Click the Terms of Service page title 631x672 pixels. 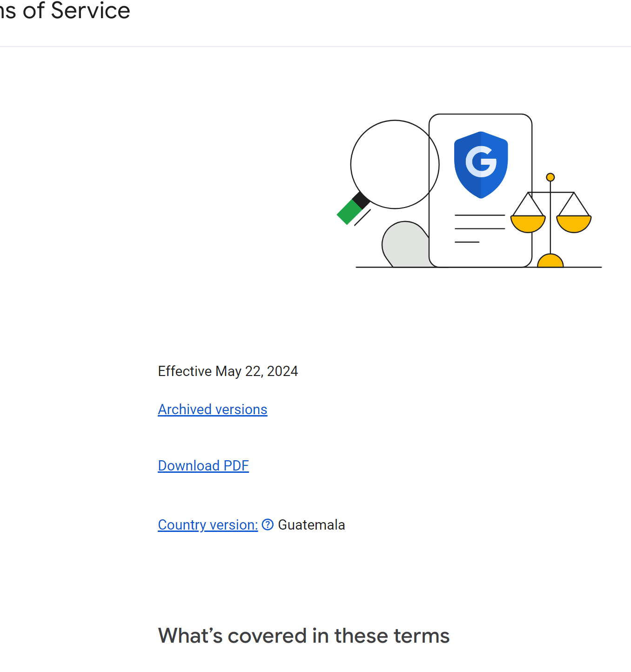click(65, 11)
